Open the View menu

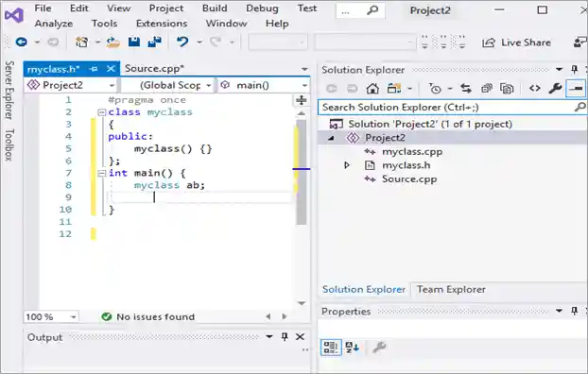pos(118,8)
